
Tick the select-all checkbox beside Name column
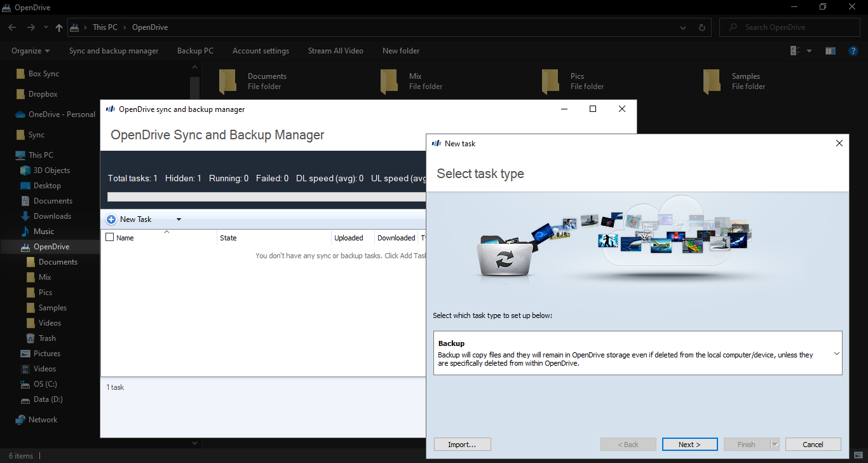click(109, 237)
